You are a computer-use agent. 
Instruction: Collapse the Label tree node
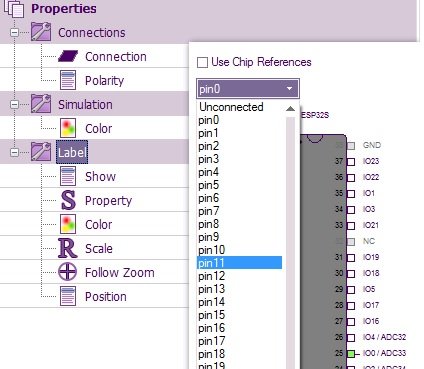click(x=14, y=152)
